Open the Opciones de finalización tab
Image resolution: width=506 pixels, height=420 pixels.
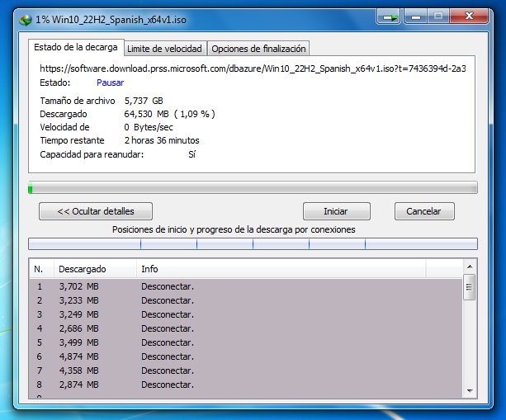[258, 49]
